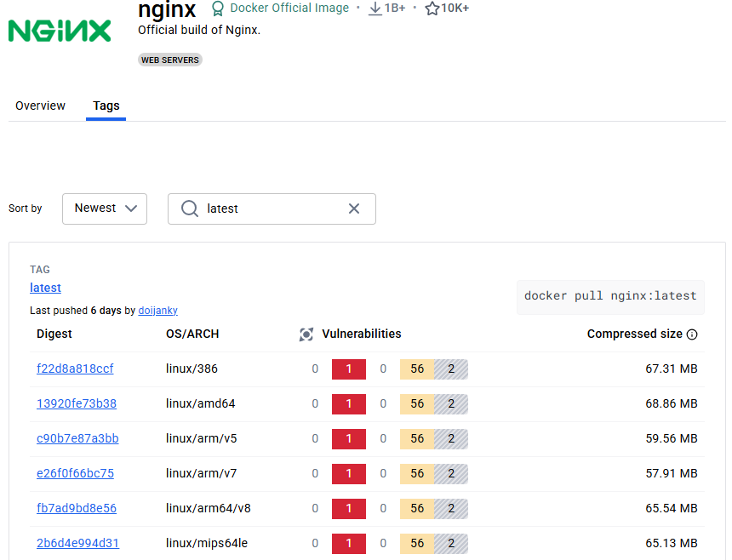Clear the 'latest' search filter
The width and height of the screenshot is (732, 560).
pos(354,209)
